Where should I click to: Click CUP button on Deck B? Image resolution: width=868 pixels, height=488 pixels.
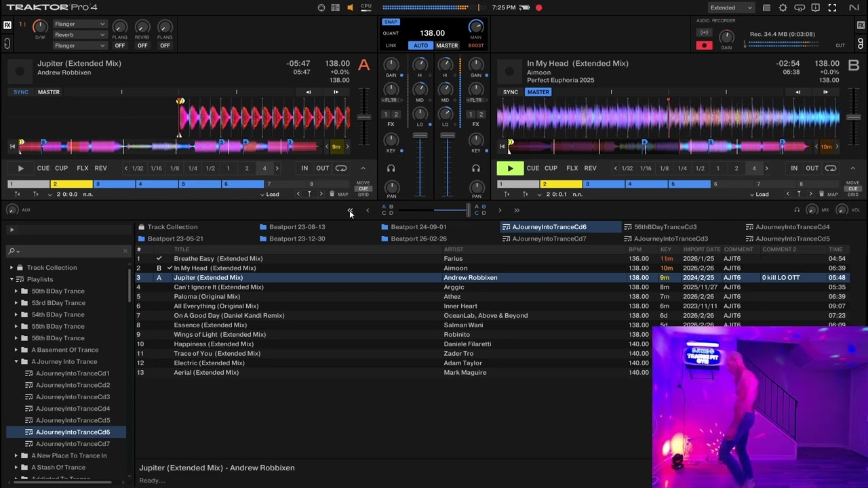click(x=551, y=168)
